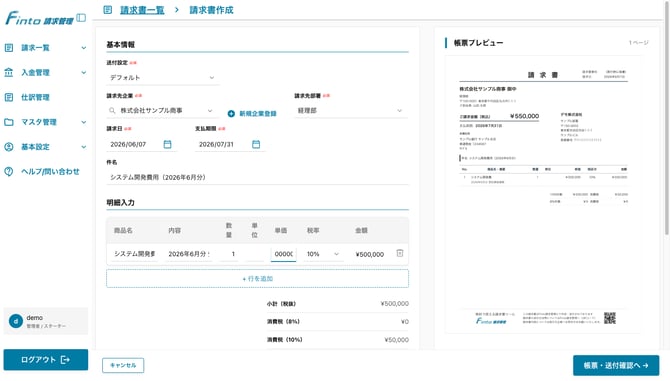
Task: Click the help question-mark icon
Action: (9, 172)
